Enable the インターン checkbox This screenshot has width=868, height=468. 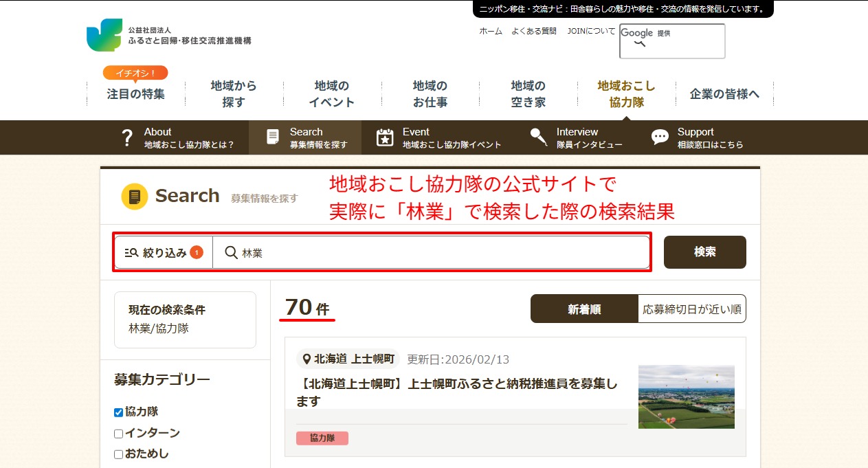[120, 433]
